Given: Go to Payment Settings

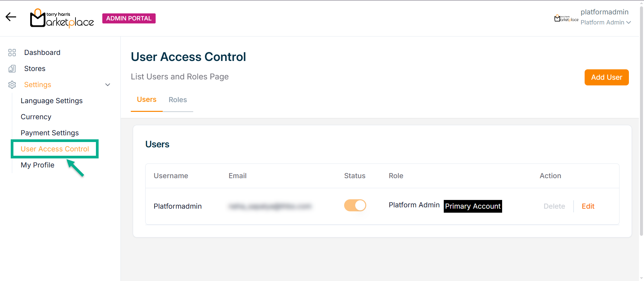Looking at the screenshot, I should 50,133.
